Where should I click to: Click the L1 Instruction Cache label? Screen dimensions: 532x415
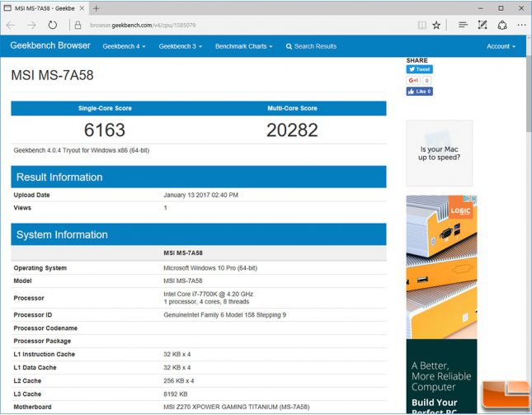(44, 354)
